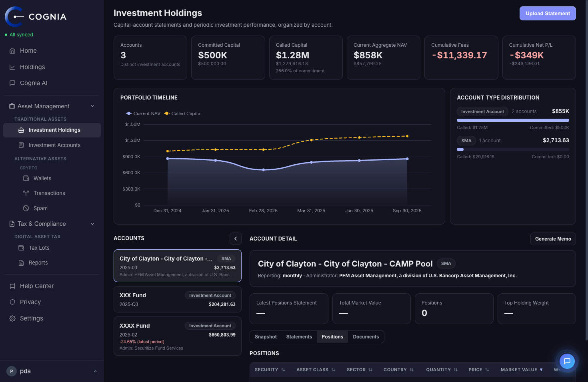Open Home via its house icon
Viewport: 588px width, 382px height.
pos(12,51)
